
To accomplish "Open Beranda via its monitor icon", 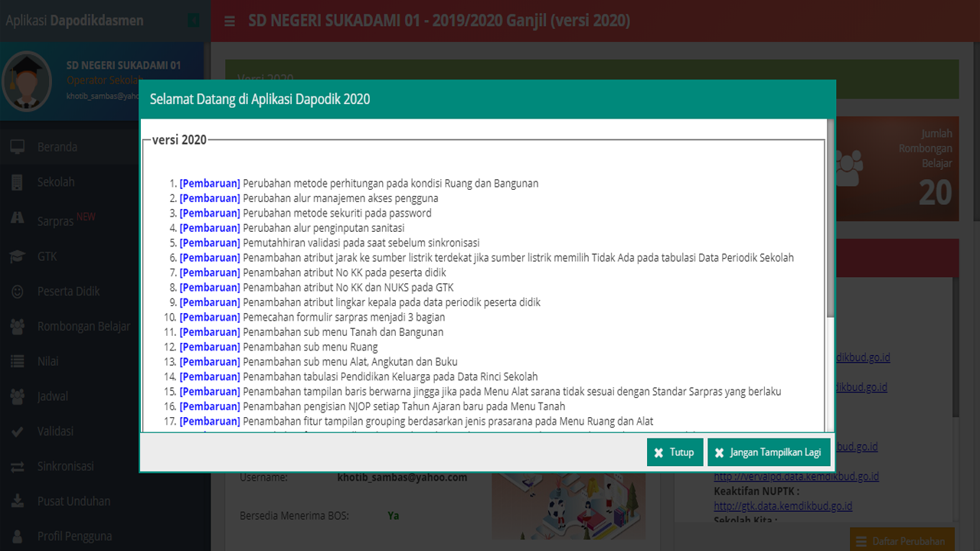I will pos(18,147).
